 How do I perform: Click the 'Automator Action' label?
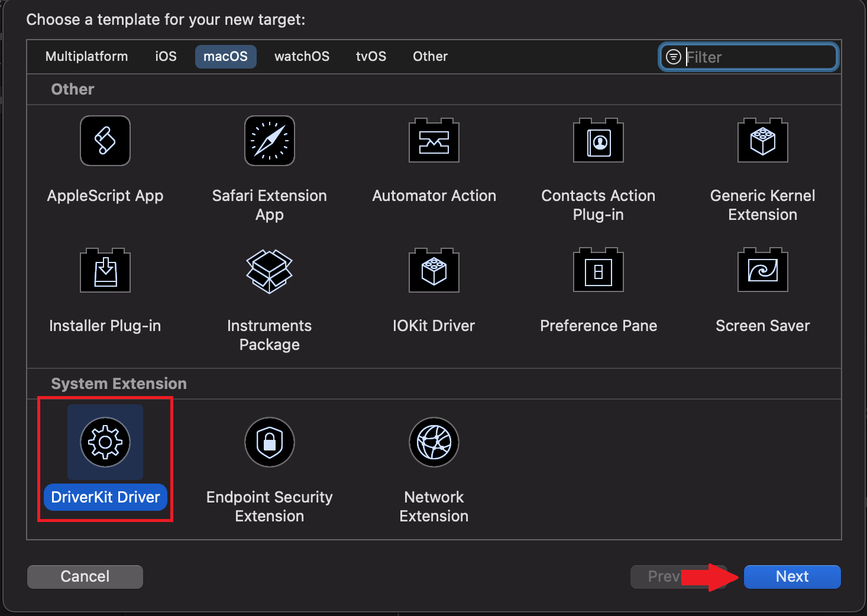[434, 196]
